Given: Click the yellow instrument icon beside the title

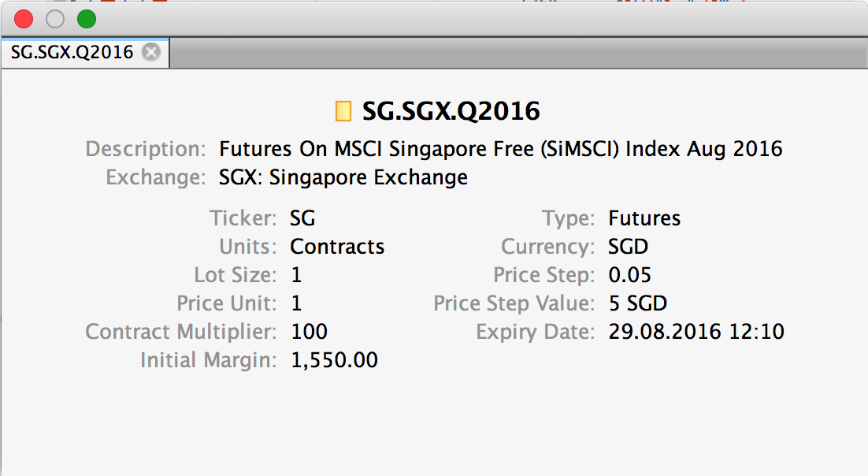Looking at the screenshot, I should pyautogui.click(x=343, y=111).
